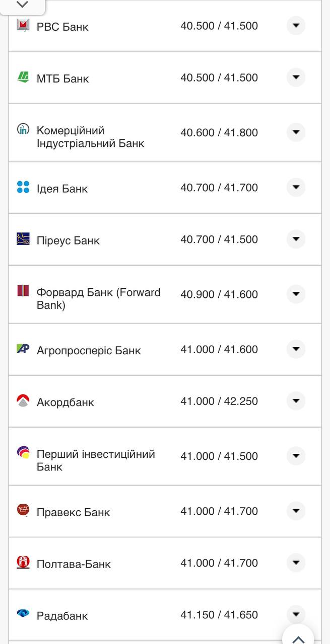Click the Акордбанк red logo icon
The width and height of the screenshot is (330, 644).
pos(23,401)
